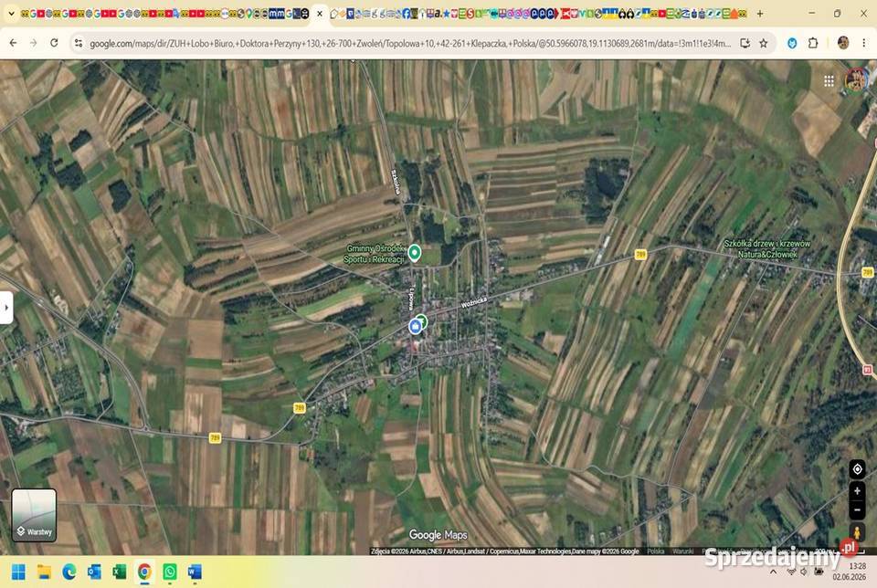The width and height of the screenshot is (877, 588).
Task: Open Excel from the taskbar
Action: coord(119,572)
